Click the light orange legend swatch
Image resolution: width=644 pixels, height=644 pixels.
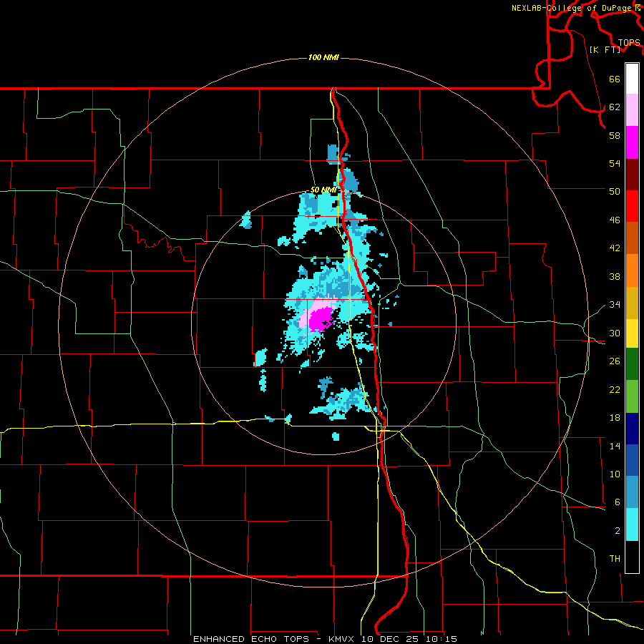click(632, 270)
